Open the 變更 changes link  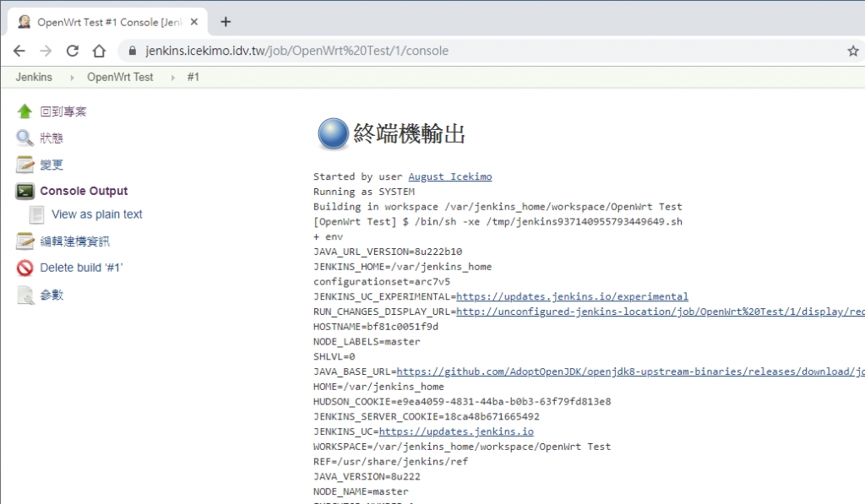coord(52,165)
